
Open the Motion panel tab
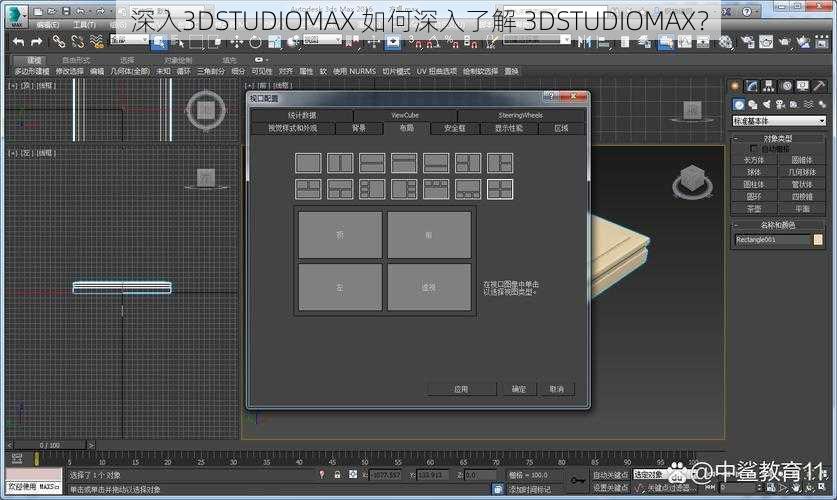[x=786, y=86]
